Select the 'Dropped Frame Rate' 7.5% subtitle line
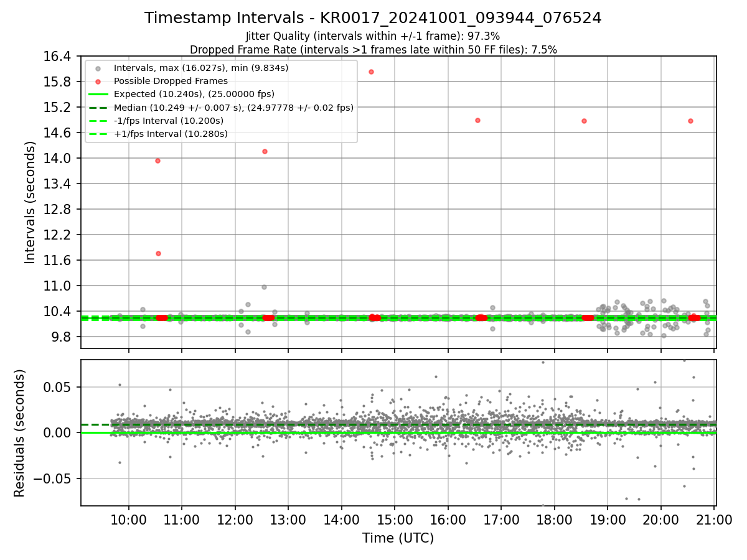Image resolution: width=747 pixels, height=560 pixels. pyautogui.click(x=373, y=49)
